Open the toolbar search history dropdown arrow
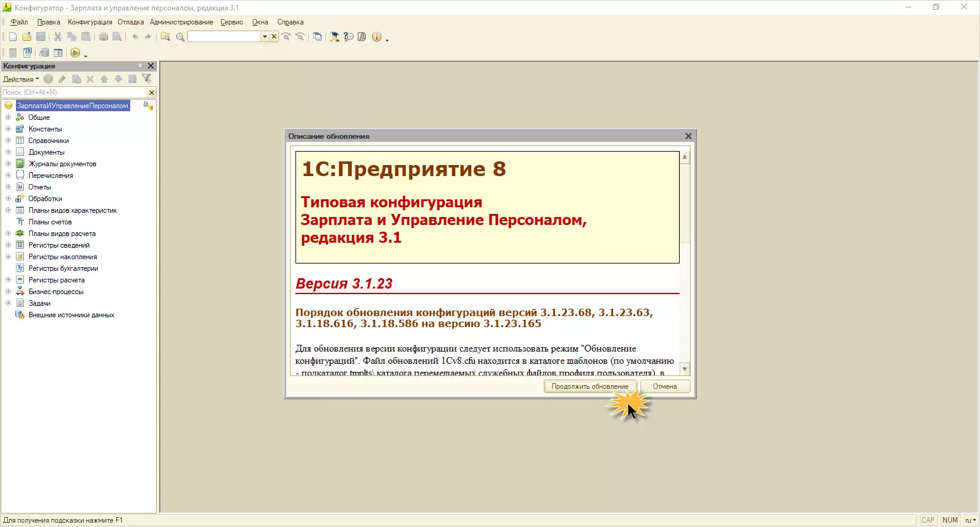 point(265,37)
